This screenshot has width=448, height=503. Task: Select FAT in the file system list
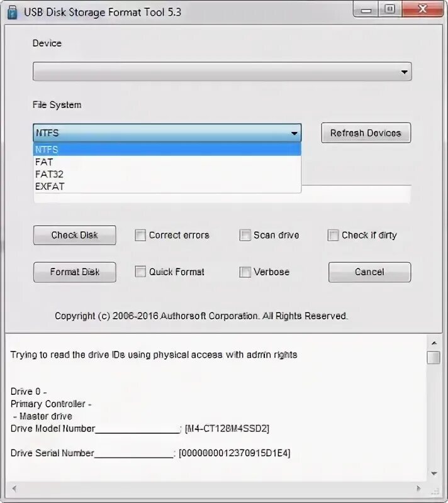[167, 162]
